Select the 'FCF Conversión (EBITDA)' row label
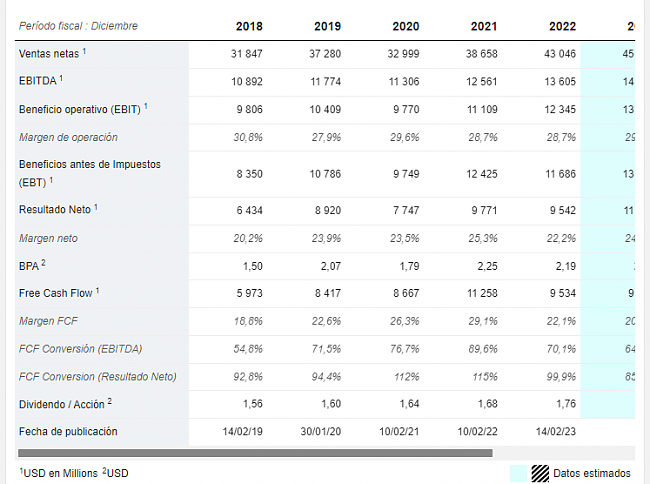Screen dimensions: 650x484 pos(80,349)
